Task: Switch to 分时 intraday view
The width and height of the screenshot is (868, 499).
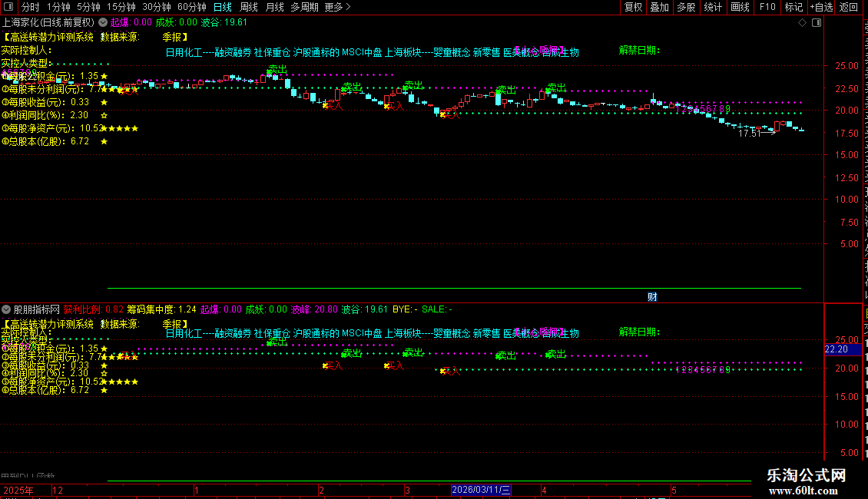Action: tap(31, 7)
